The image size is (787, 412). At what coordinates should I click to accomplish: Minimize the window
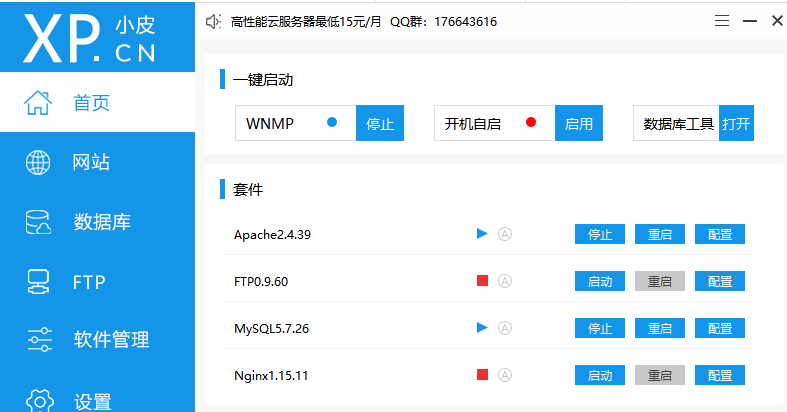750,21
